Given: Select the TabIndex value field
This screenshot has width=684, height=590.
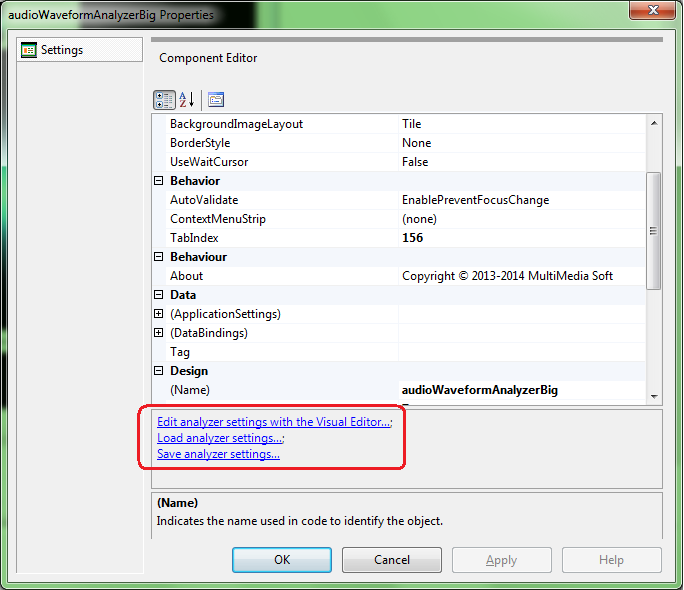Looking at the screenshot, I should (x=520, y=238).
